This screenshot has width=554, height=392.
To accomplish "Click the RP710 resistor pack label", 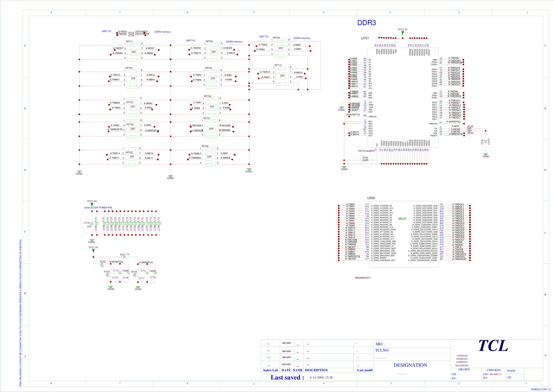I will coord(278,65).
